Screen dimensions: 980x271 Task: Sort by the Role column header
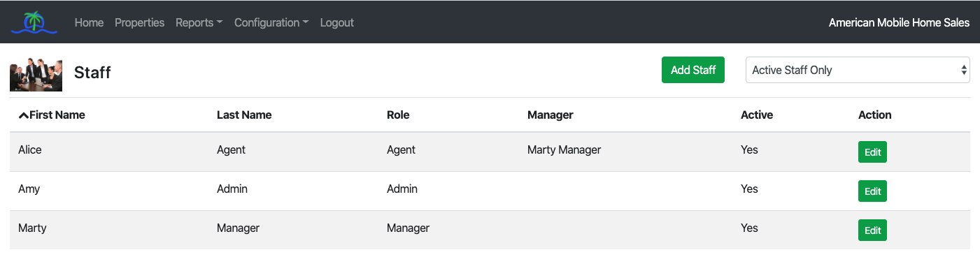[398, 115]
